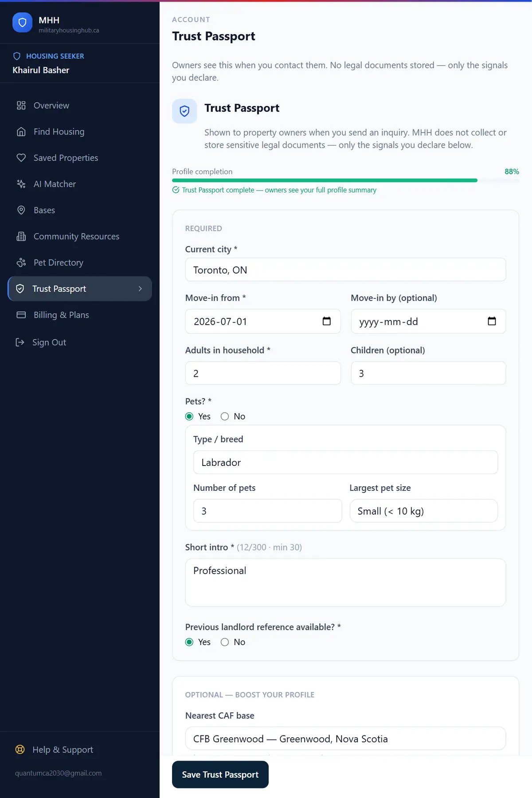Click the Move-in by date field

(x=428, y=321)
